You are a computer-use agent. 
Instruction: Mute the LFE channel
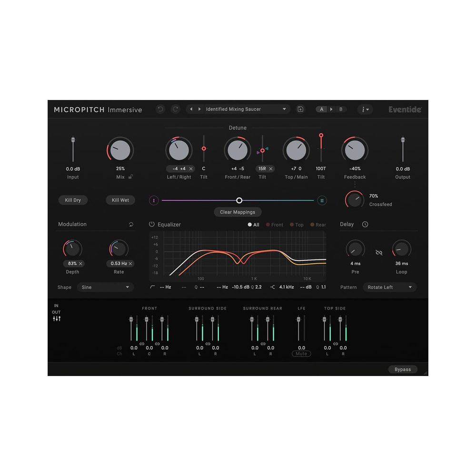[x=301, y=354]
